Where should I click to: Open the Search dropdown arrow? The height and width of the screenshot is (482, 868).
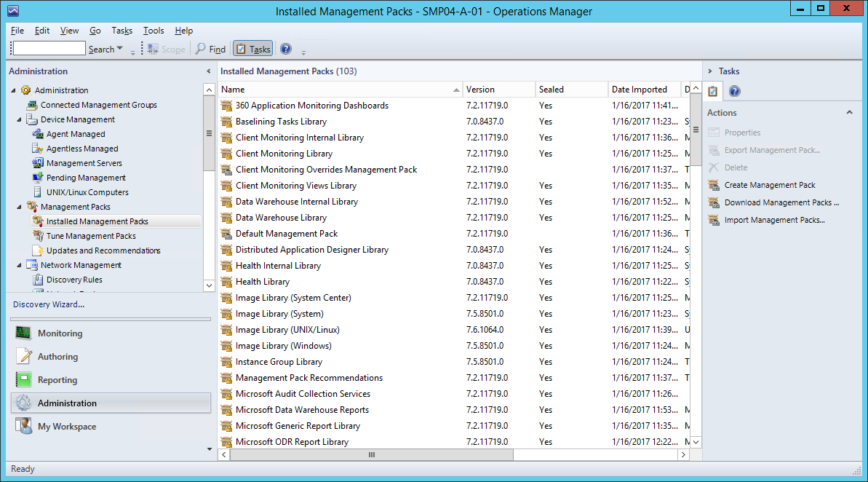(x=120, y=49)
